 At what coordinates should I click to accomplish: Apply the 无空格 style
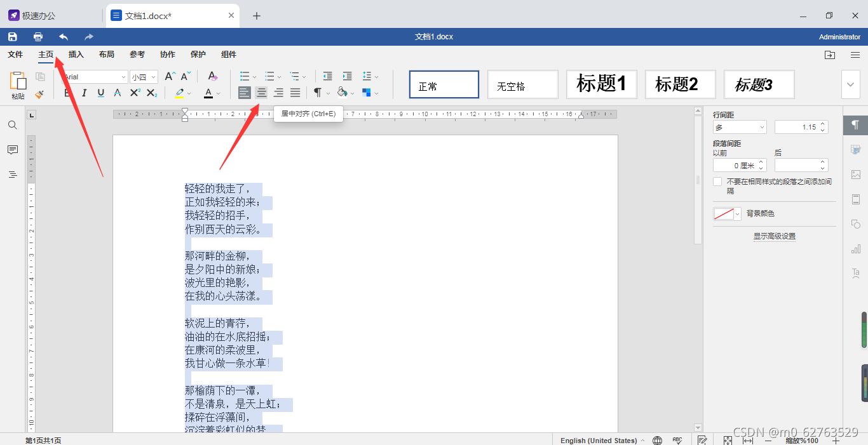point(522,84)
